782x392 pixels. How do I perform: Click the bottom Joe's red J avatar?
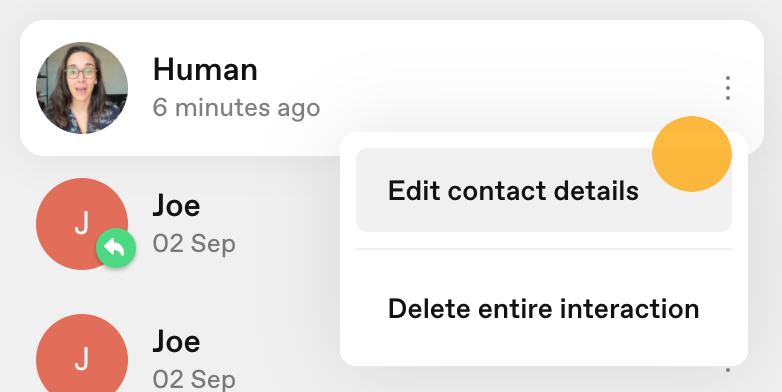click(x=82, y=357)
